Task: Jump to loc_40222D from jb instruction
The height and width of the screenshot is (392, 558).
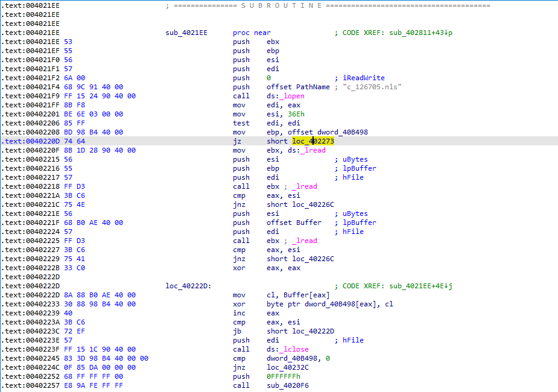Action: tap(313, 331)
